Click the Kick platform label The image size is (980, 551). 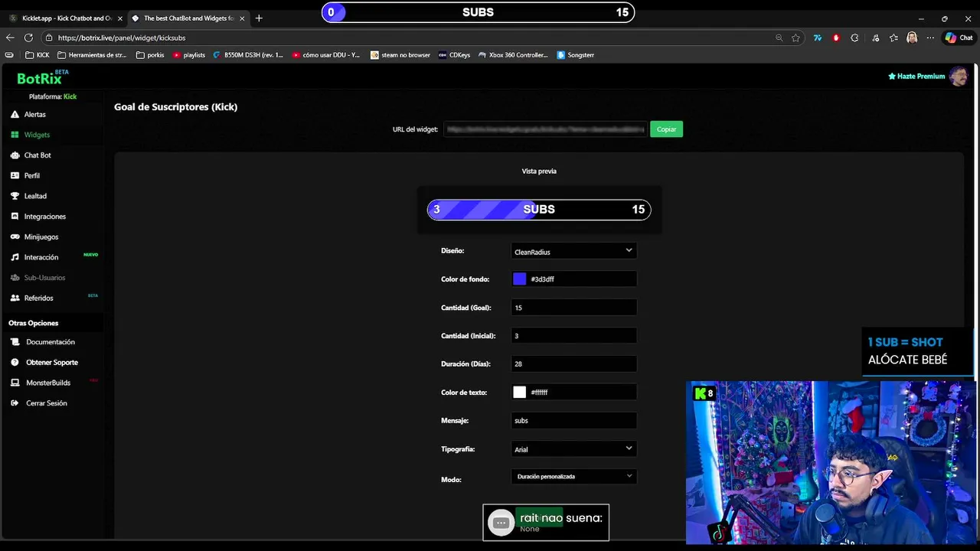[x=70, y=96]
